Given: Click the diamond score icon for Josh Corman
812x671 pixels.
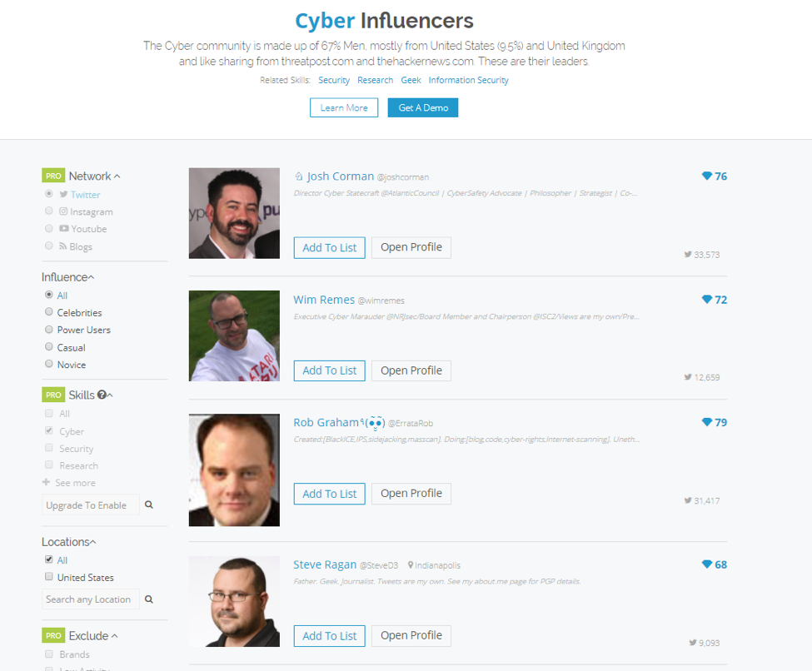Looking at the screenshot, I should [707, 176].
